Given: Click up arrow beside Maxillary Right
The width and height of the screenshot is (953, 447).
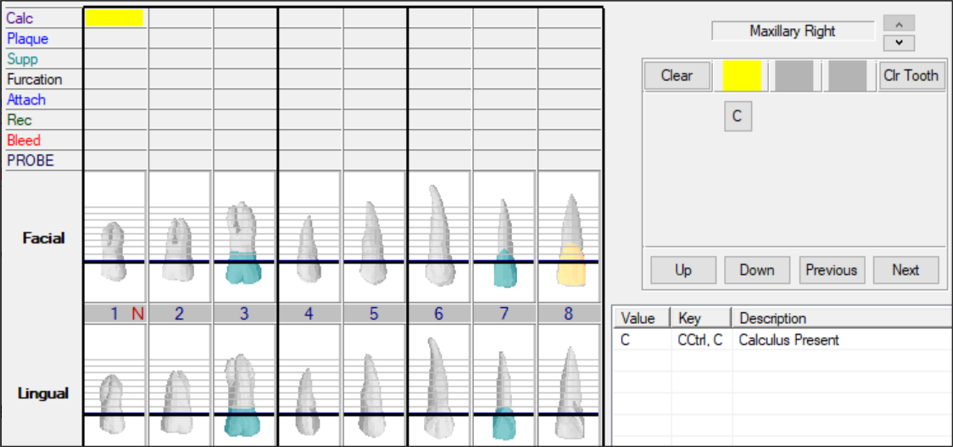Looking at the screenshot, I should (898, 23).
